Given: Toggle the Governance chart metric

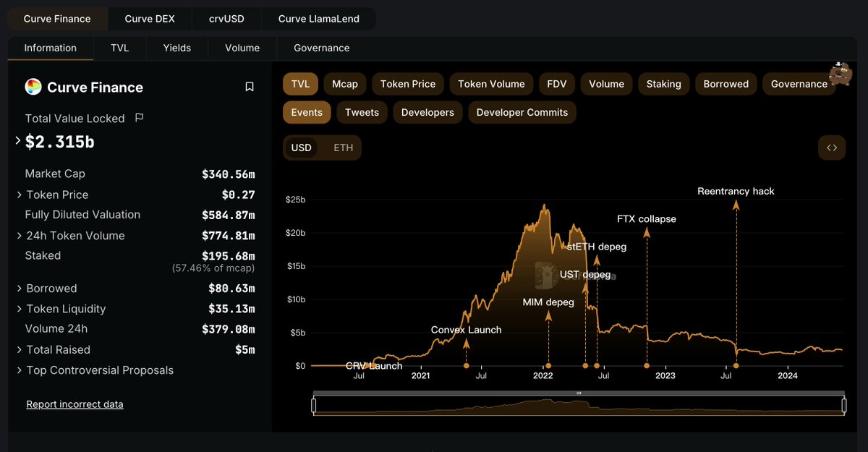Looking at the screenshot, I should click(799, 84).
